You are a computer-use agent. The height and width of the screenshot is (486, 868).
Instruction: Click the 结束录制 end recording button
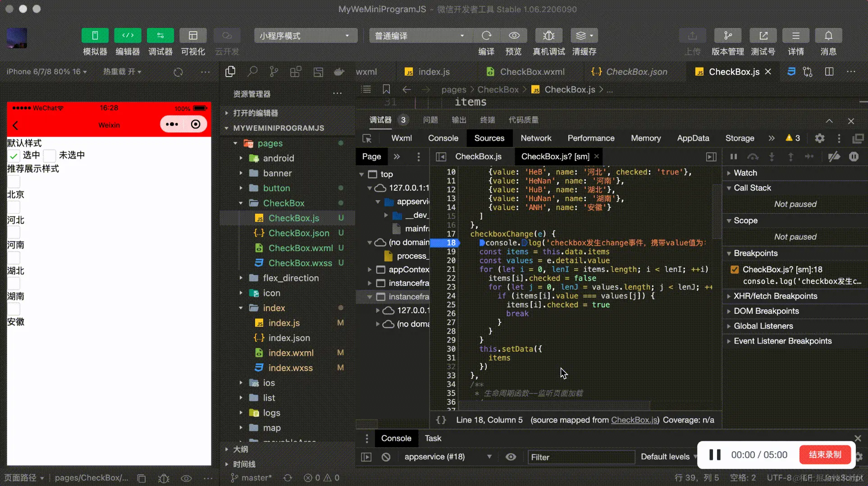[825, 454]
